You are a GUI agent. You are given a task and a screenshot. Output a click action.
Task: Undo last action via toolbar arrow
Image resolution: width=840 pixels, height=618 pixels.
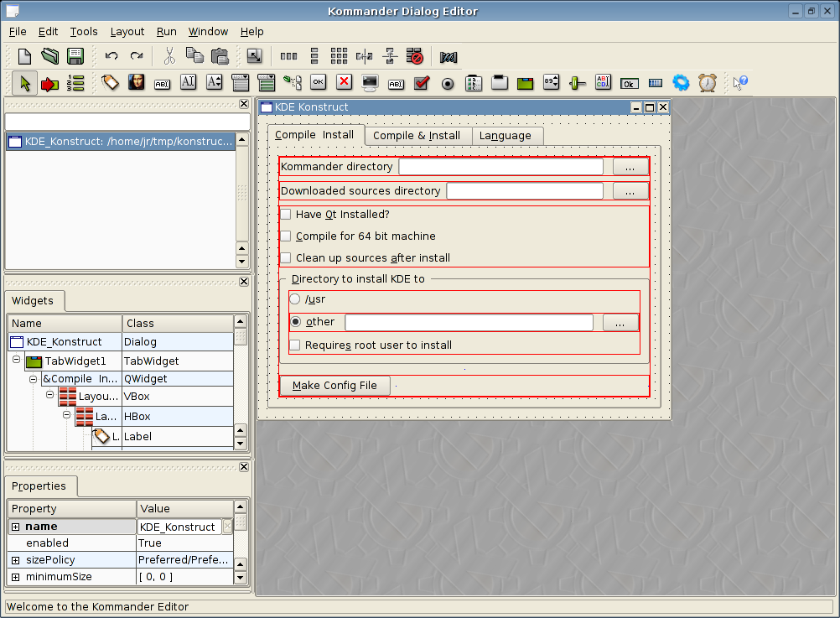tap(111, 55)
